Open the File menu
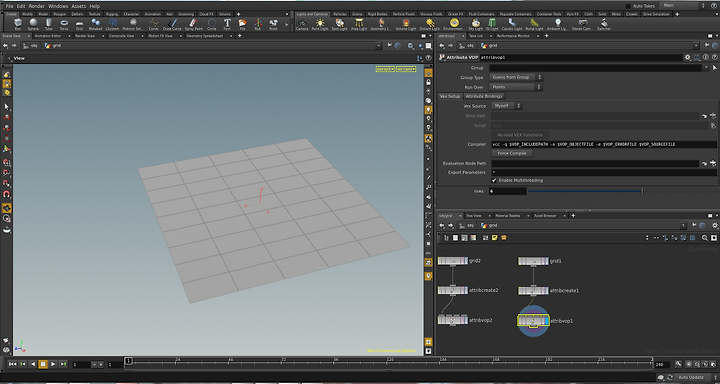Screen dimensions: 720x384 click(x=9, y=6)
